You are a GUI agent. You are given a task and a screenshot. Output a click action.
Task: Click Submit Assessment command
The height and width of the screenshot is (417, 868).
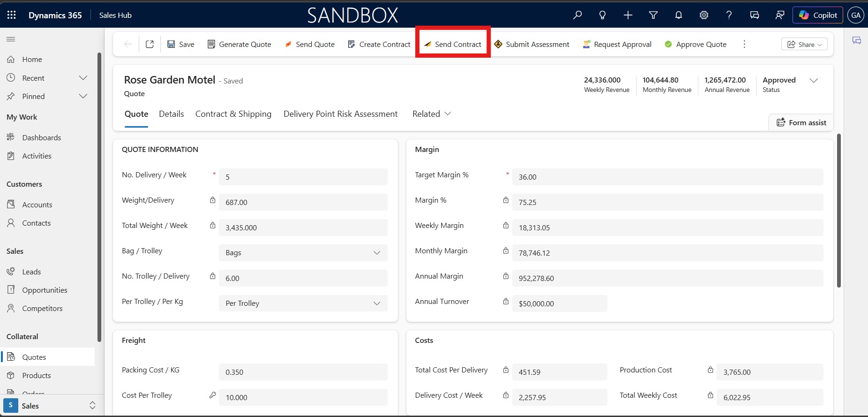[x=532, y=44]
